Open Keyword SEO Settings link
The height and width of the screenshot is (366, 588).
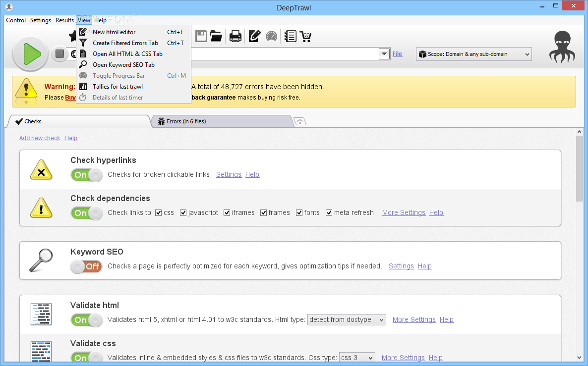401,266
